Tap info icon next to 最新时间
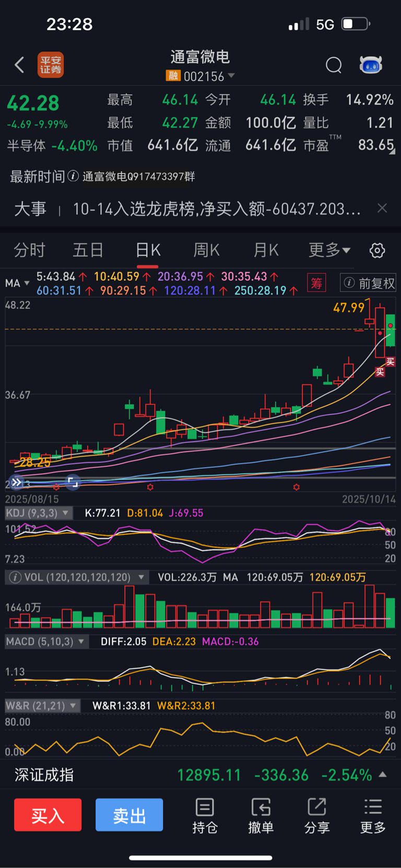 (73, 176)
